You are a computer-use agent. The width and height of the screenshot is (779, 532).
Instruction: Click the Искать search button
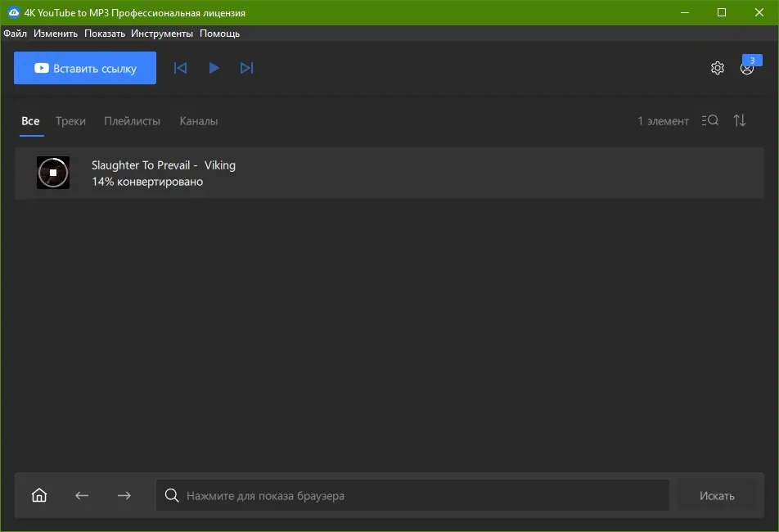point(717,495)
